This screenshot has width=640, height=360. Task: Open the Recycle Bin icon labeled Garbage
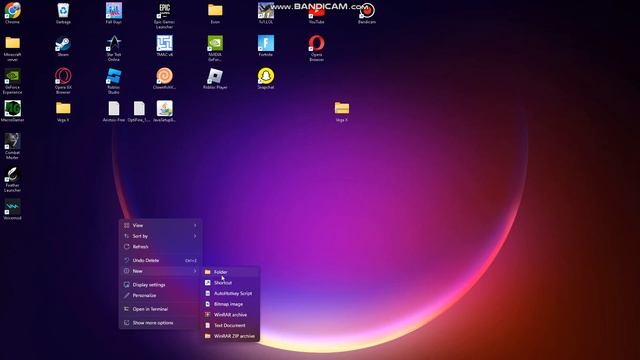click(63, 13)
